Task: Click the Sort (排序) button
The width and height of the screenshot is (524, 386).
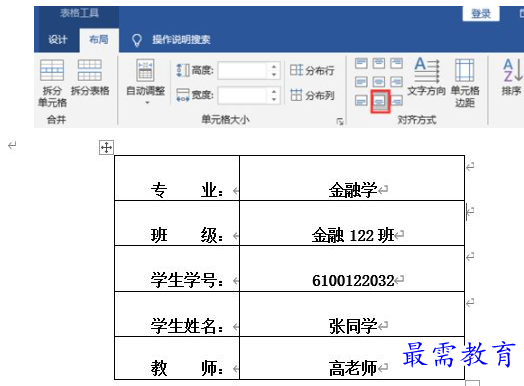Action: click(511, 77)
